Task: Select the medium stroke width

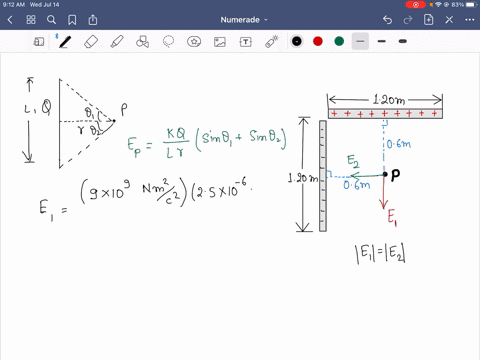Action: point(382,41)
